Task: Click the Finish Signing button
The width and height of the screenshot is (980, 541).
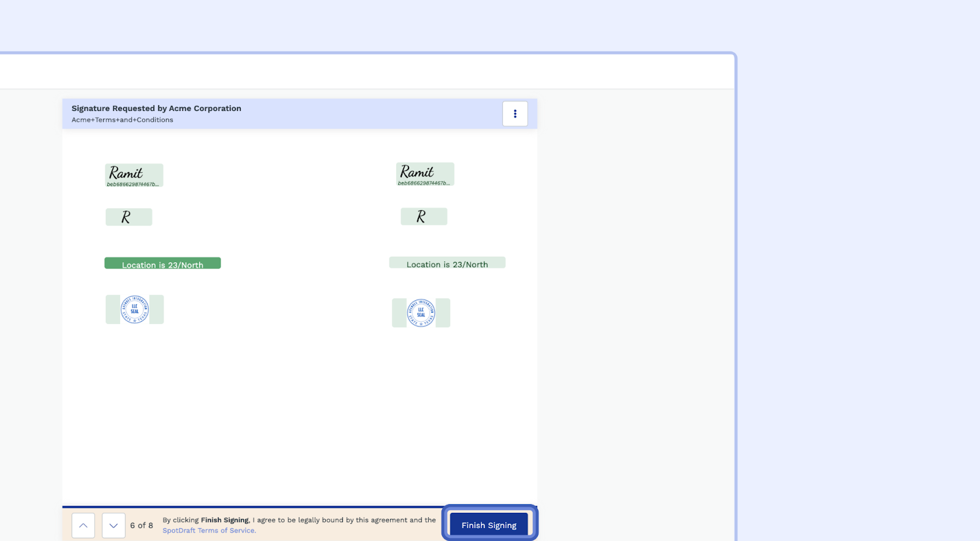Action: click(489, 525)
